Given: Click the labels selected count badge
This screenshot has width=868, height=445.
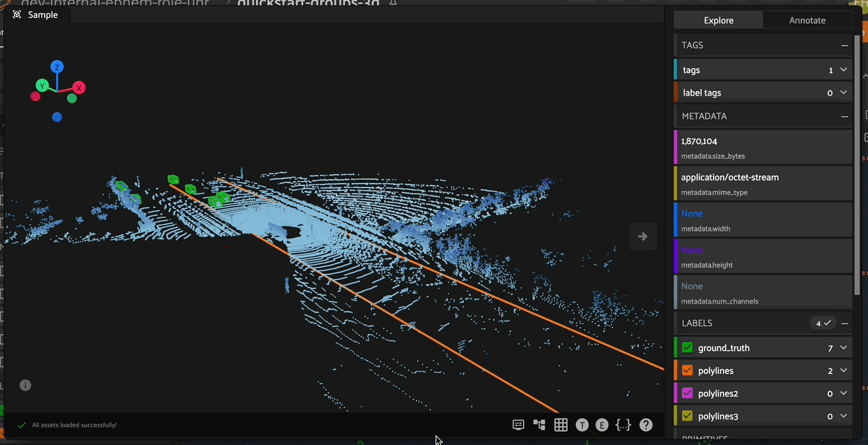Looking at the screenshot, I should (822, 323).
